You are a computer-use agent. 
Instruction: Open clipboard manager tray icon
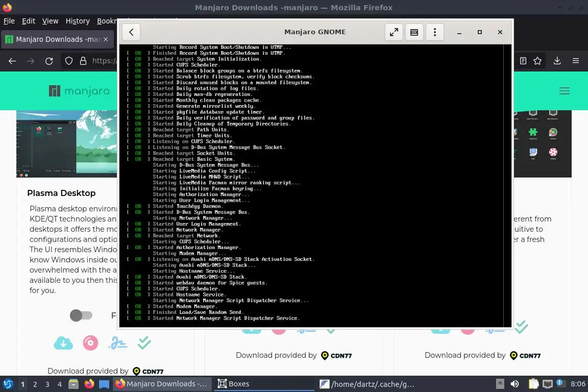[533, 384]
